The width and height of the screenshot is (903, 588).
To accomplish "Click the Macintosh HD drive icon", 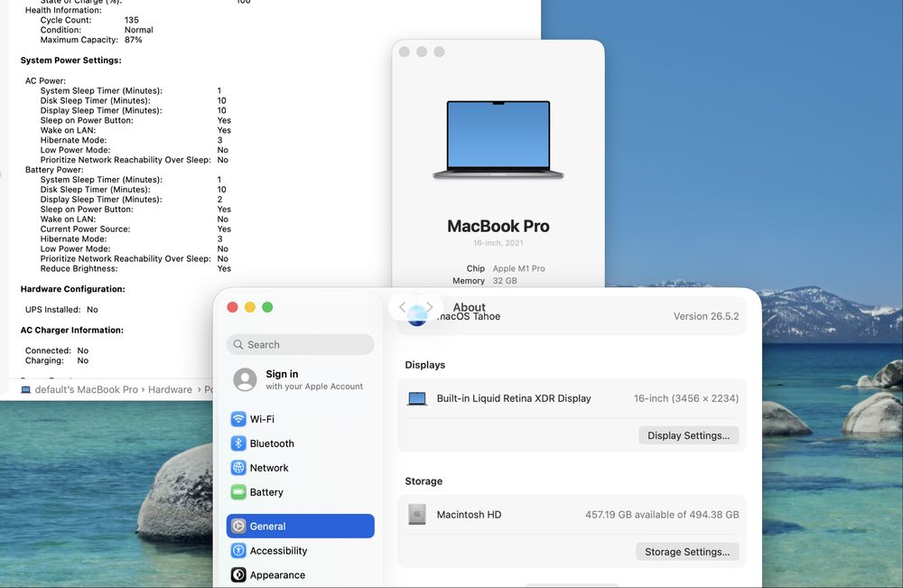I will point(417,514).
